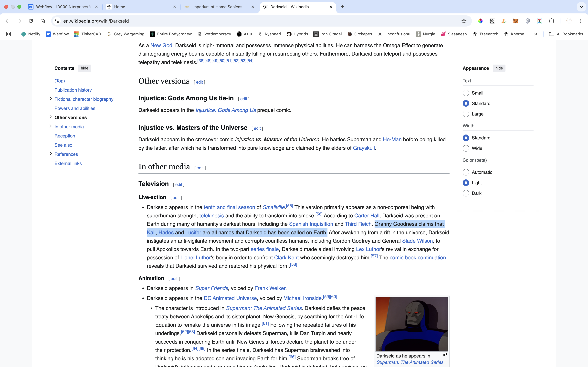
Task: Open the Spanish Inquisition link
Action: coord(311,224)
